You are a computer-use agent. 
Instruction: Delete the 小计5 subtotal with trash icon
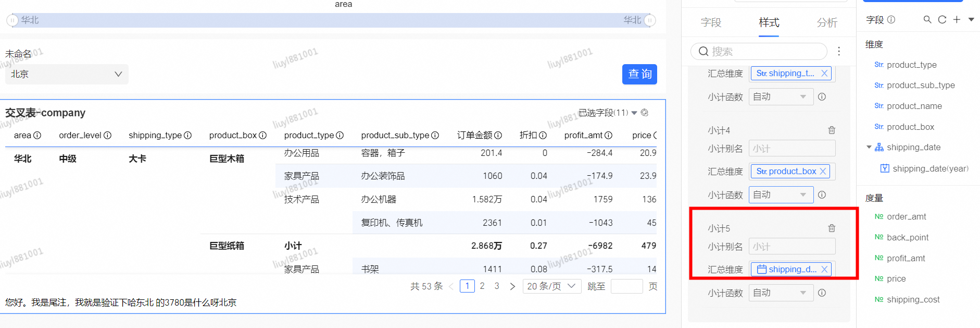[x=832, y=228]
